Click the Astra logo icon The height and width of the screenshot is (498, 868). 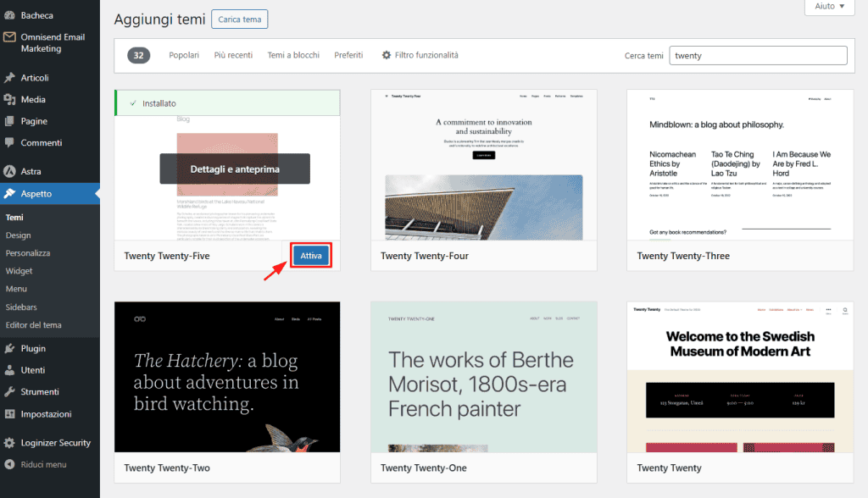(x=9, y=172)
